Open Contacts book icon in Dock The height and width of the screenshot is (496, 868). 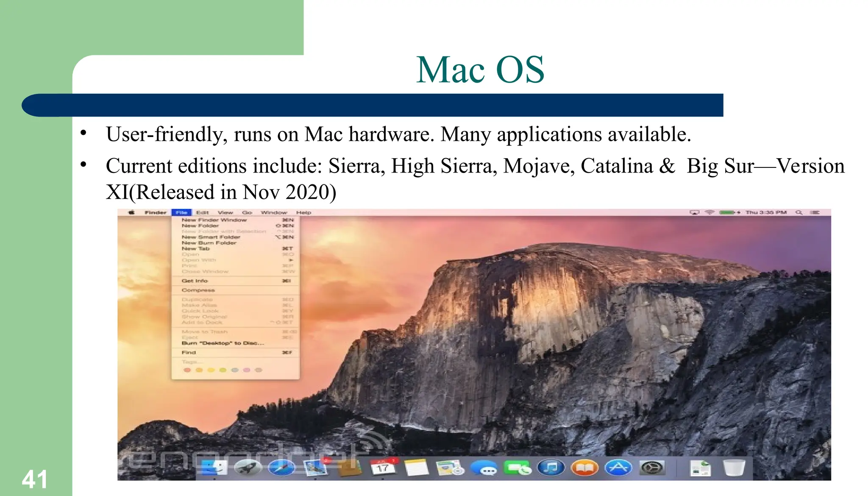pyautogui.click(x=349, y=468)
